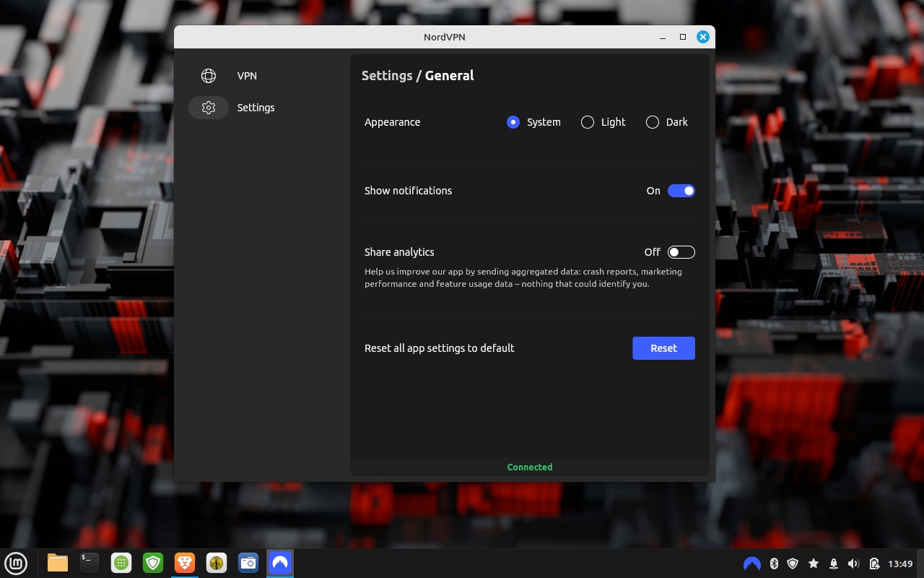This screenshot has height=578, width=924.
Task: Open the green shield app in taskbar
Action: click(153, 563)
